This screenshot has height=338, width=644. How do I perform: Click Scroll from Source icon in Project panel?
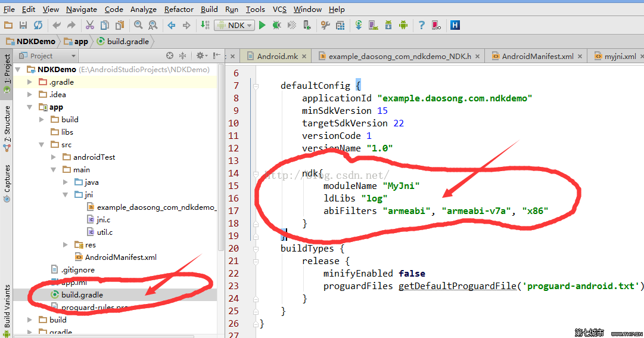[x=170, y=55]
